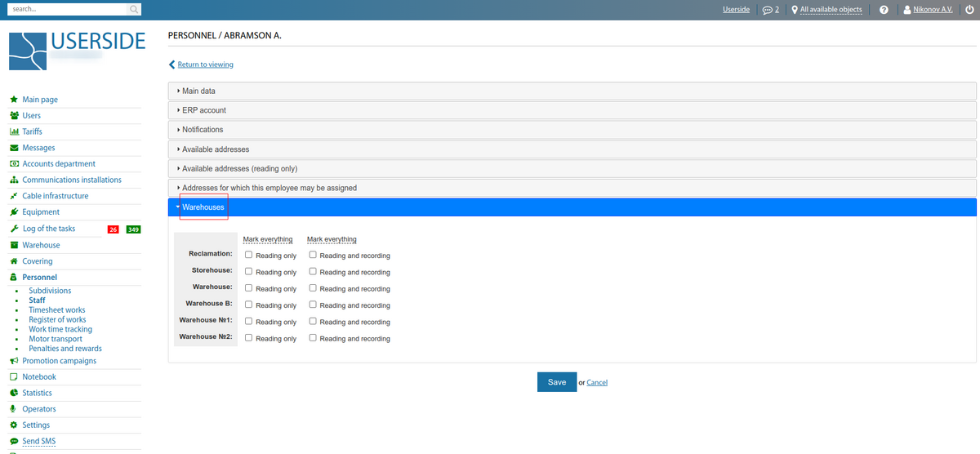Check Reading and recording for Storehouse
980x454 pixels.
(313, 272)
